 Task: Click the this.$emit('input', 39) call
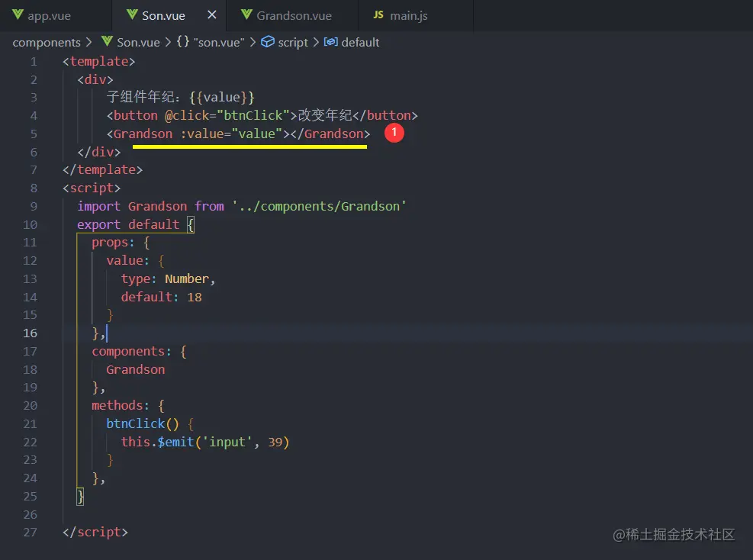pos(205,442)
